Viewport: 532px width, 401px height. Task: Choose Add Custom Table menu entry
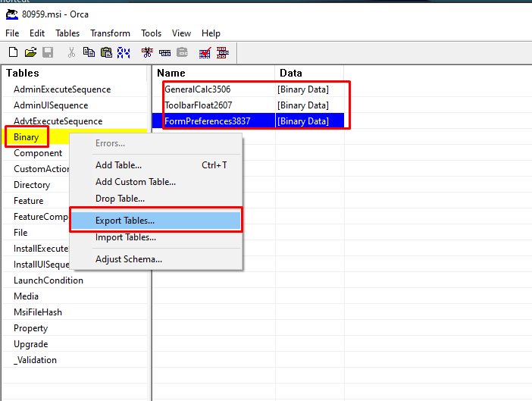[x=156, y=182]
